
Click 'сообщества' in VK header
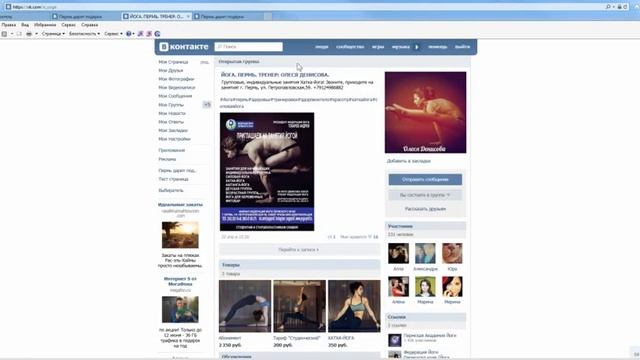click(350, 47)
